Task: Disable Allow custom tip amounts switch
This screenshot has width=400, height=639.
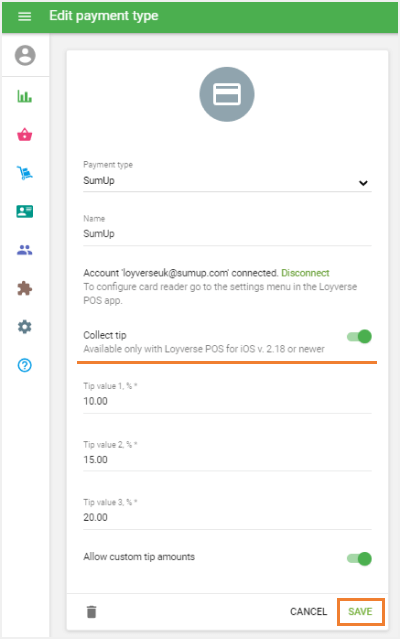Action: [359, 558]
